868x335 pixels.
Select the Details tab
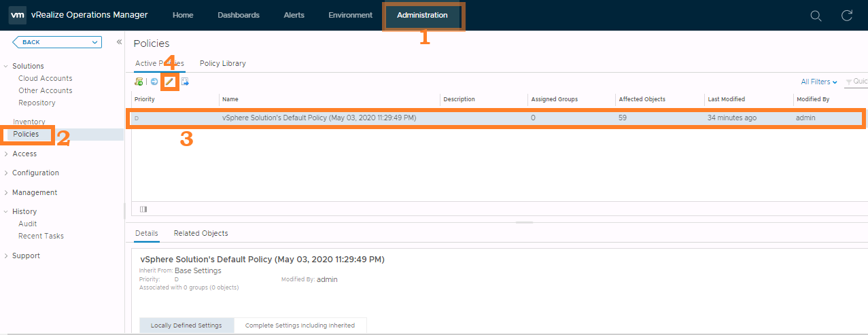point(147,233)
